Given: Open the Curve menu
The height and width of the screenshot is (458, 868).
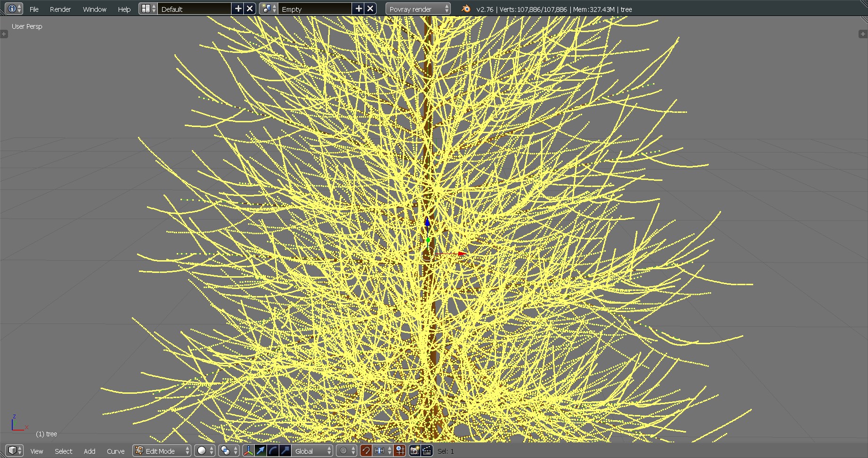Looking at the screenshot, I should 115,451.
